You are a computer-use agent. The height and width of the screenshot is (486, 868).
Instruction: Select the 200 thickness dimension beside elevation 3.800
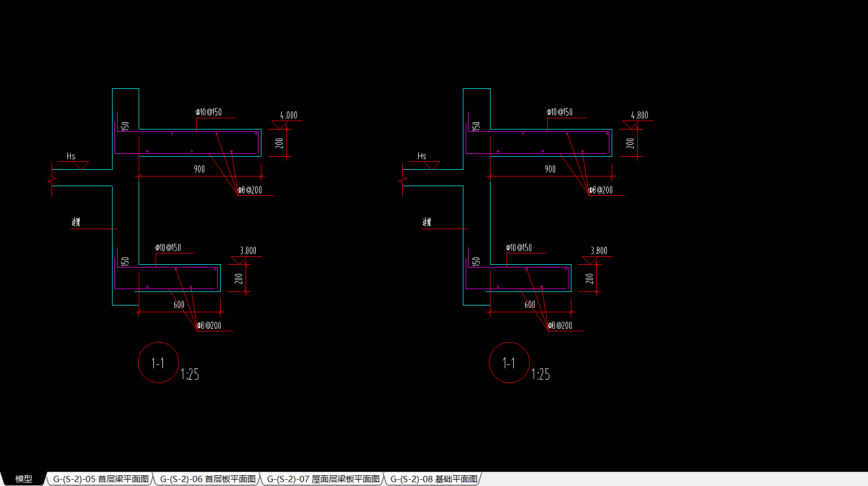pos(590,278)
